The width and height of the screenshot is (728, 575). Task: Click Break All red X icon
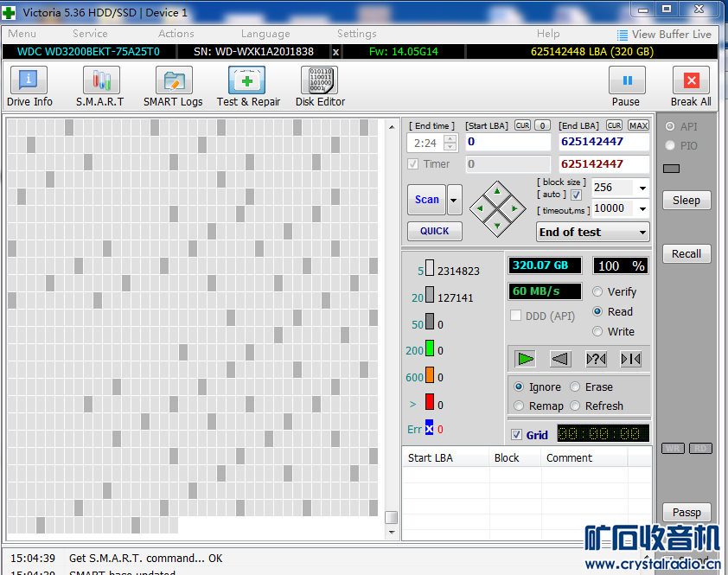coord(692,80)
